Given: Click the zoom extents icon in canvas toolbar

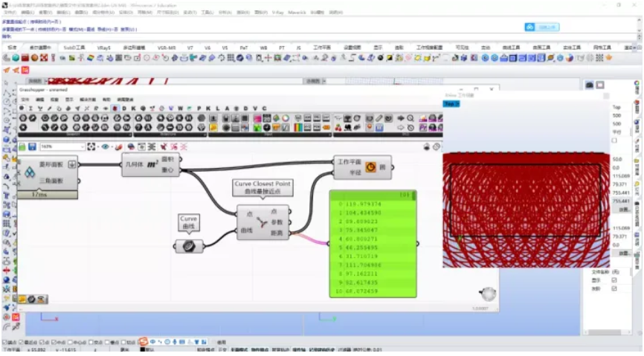Looking at the screenshot, I should 91,147.
